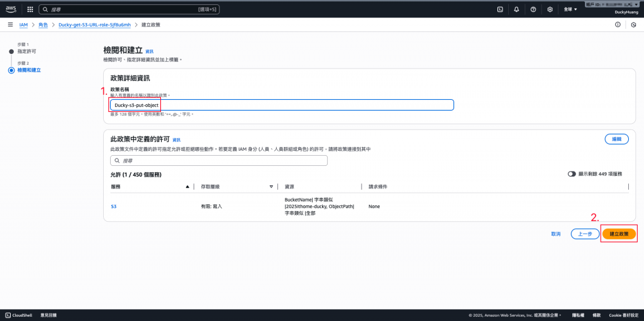
Task: Open the notifications bell
Action: pyautogui.click(x=517, y=9)
